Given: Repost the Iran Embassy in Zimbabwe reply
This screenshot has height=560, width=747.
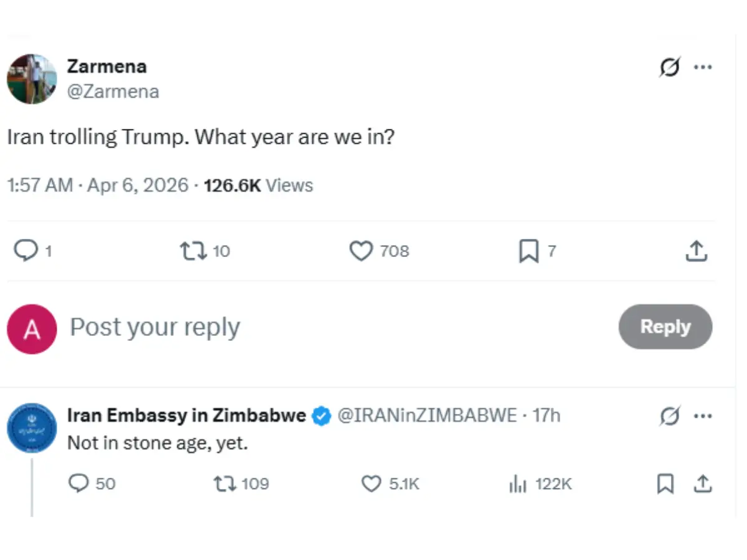Looking at the screenshot, I should coord(224,483).
